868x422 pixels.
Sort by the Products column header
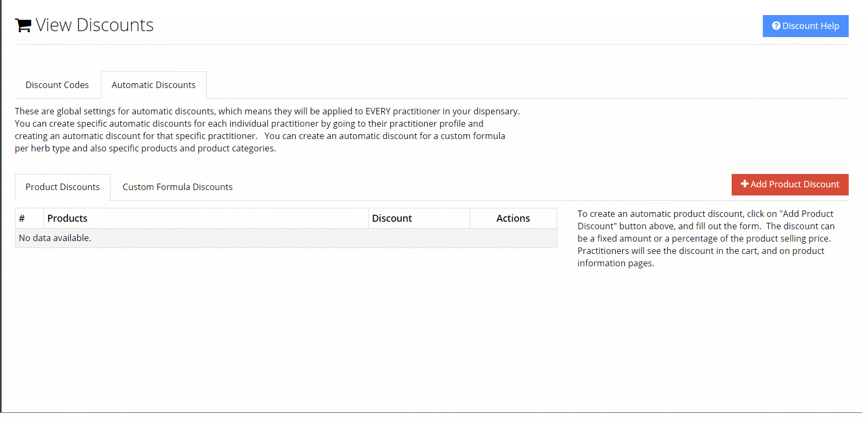pos(206,219)
